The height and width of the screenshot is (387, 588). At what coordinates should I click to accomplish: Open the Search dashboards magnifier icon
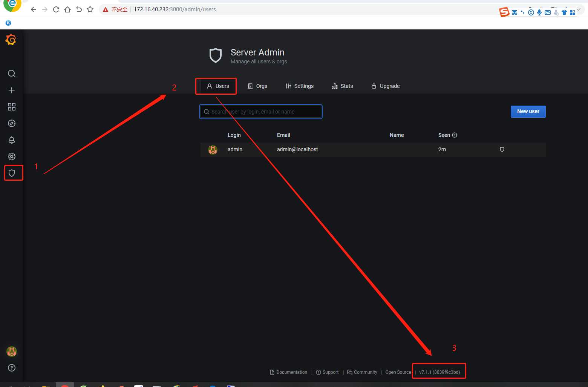[12, 74]
